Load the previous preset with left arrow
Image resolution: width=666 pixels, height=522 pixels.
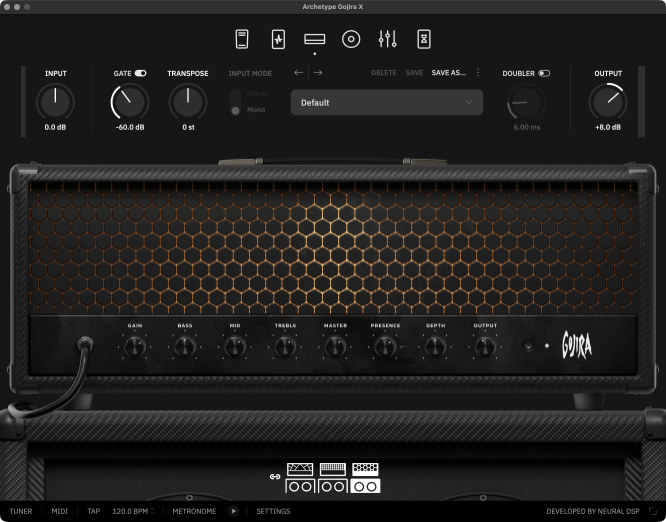click(299, 73)
